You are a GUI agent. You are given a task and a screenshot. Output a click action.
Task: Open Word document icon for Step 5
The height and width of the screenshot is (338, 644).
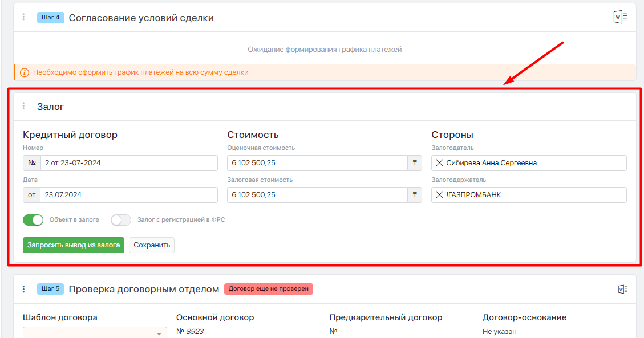623,289
